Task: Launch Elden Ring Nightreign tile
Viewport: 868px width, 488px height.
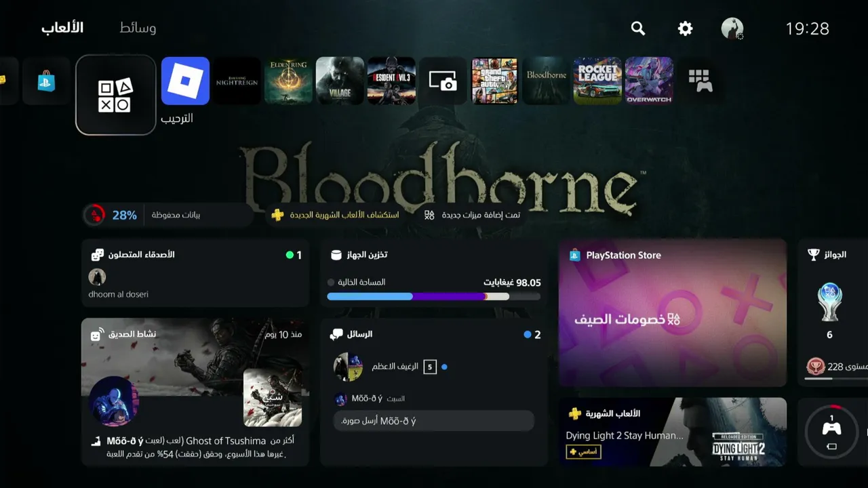Action: [x=237, y=81]
